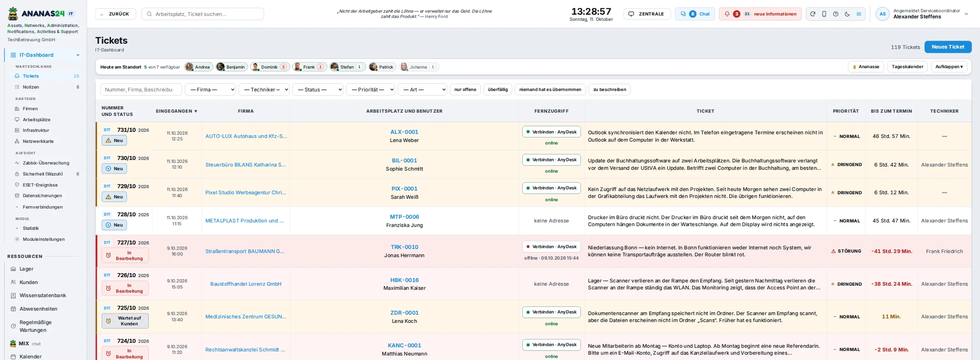Open the help question mark icon
980x360 pixels.
coord(836,14)
